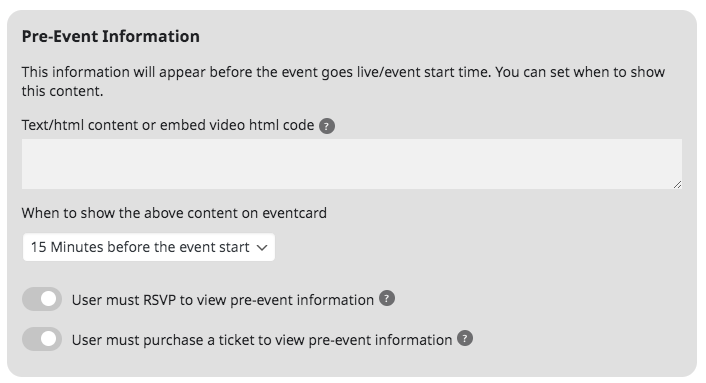Click the right end of the html textarea

tap(666, 164)
